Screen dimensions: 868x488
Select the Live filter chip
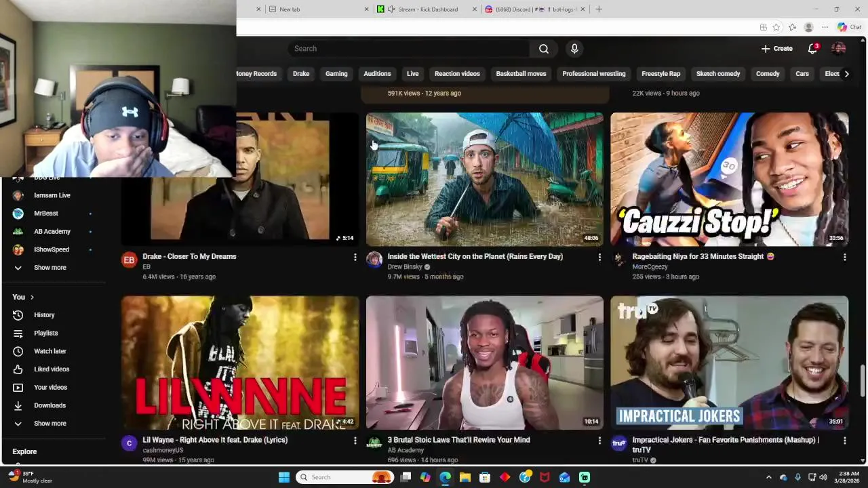coord(412,74)
